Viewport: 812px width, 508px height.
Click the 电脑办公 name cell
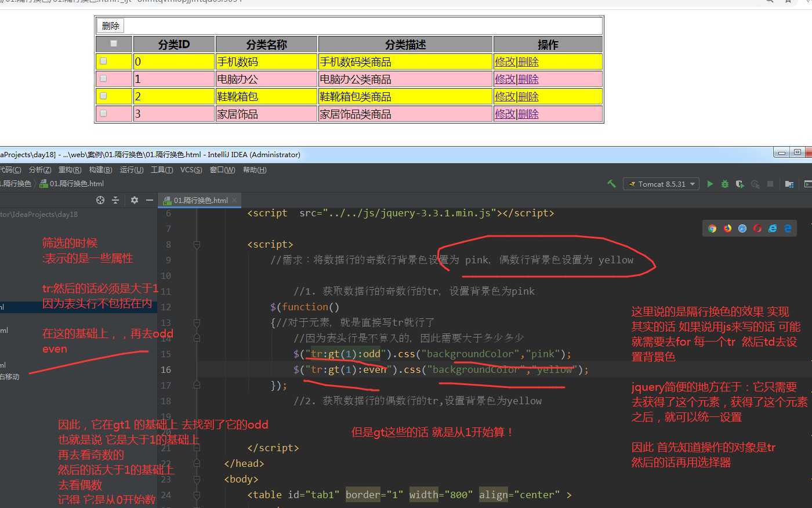266,79
